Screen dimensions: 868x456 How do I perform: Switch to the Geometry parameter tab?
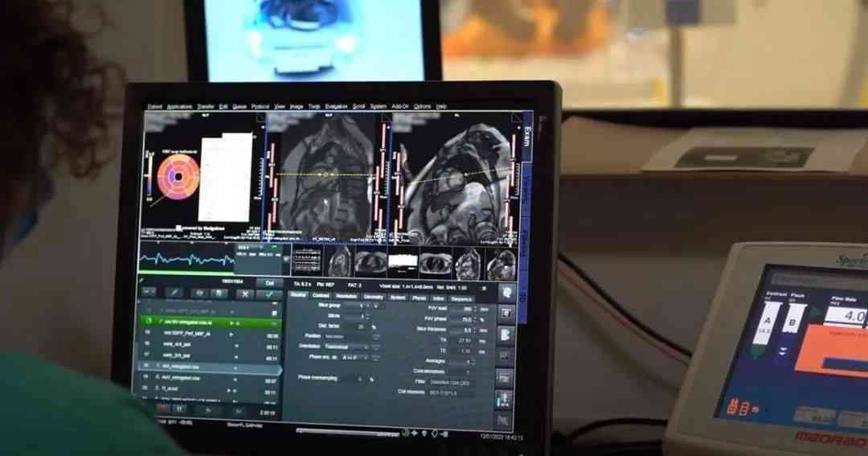tap(374, 298)
